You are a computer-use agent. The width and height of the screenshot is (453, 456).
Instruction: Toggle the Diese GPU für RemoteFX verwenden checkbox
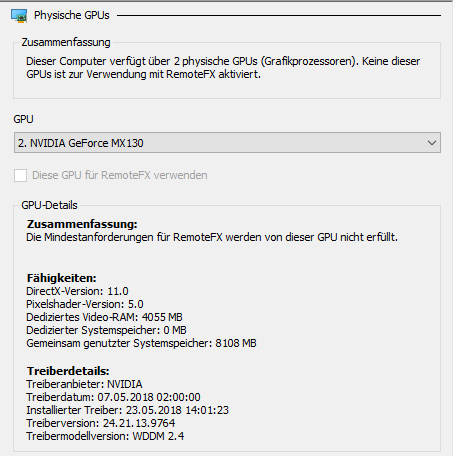point(20,175)
